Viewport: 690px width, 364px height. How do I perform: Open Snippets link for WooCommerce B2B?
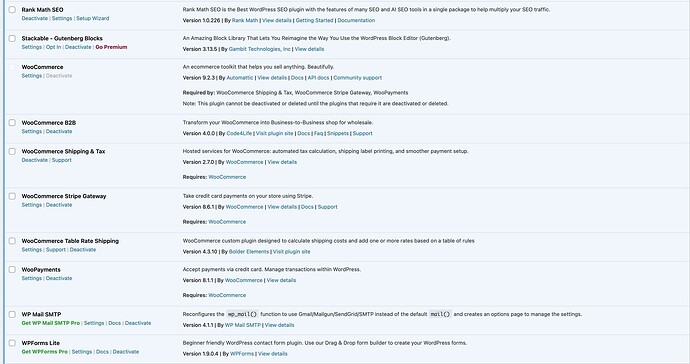(338, 133)
